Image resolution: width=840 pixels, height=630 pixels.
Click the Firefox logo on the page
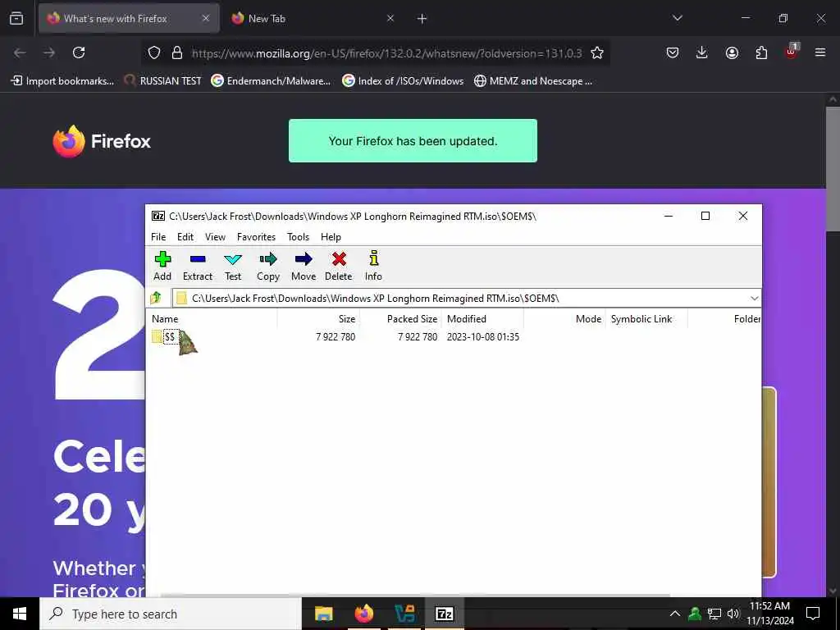tap(102, 141)
